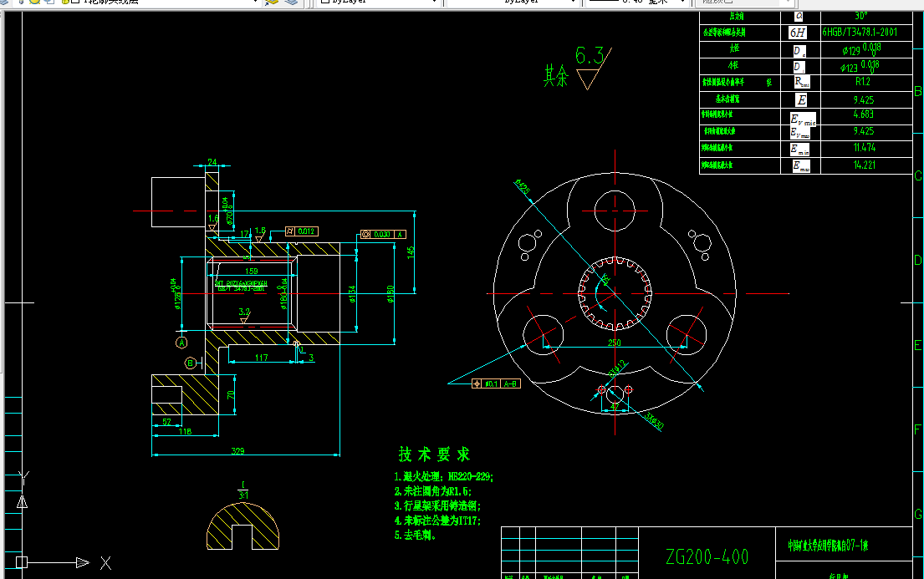Click the splined center hole in circular view
This screenshot has width=924, height=579.
[x=615, y=293]
